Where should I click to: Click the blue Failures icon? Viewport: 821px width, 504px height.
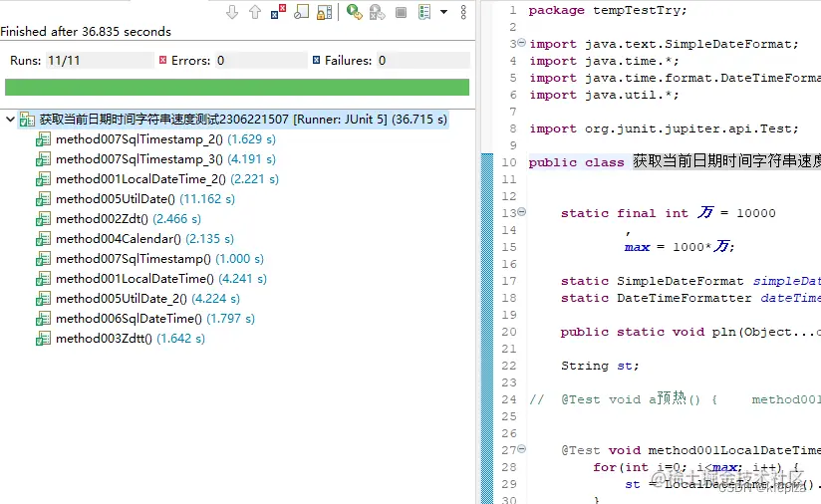316,60
